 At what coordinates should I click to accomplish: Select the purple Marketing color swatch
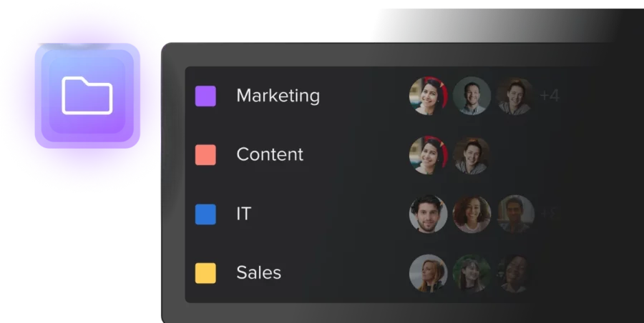[205, 96]
